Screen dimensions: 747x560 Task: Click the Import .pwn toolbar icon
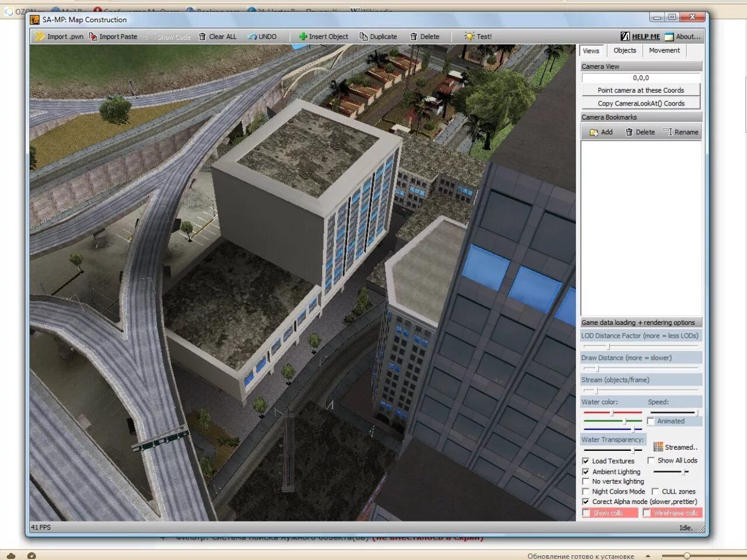pos(40,36)
